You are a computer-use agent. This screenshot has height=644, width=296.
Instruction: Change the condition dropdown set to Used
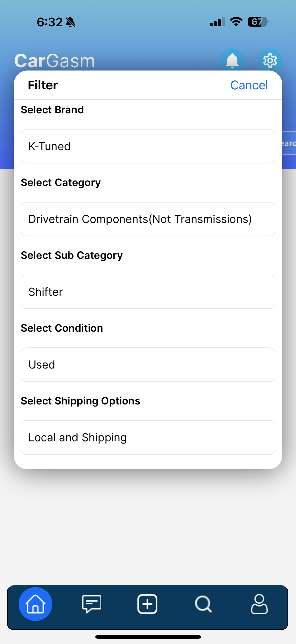[x=148, y=364]
